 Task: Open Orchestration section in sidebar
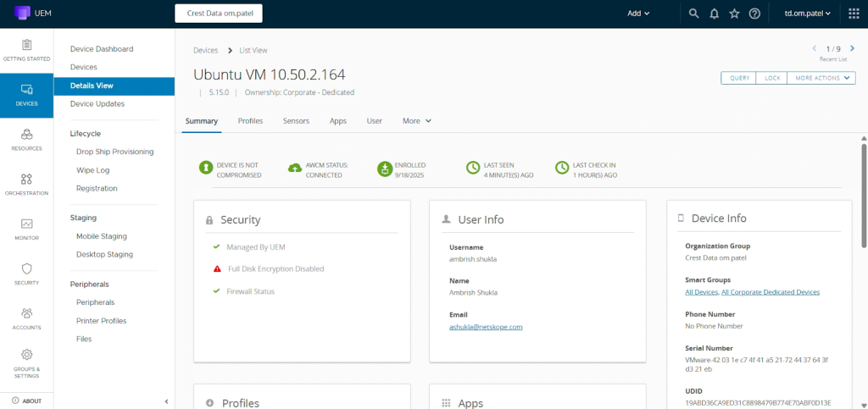pos(26,185)
